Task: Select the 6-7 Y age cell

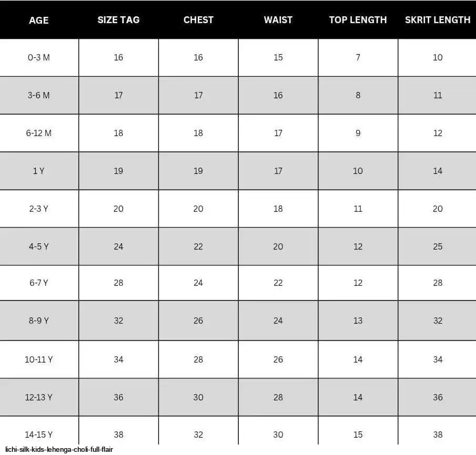Action: tap(39, 283)
